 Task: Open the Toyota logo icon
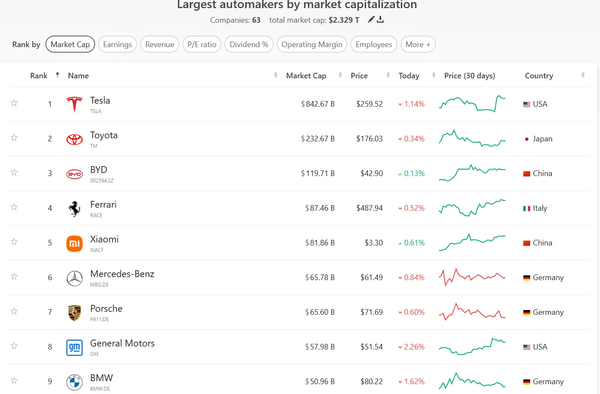[74, 139]
